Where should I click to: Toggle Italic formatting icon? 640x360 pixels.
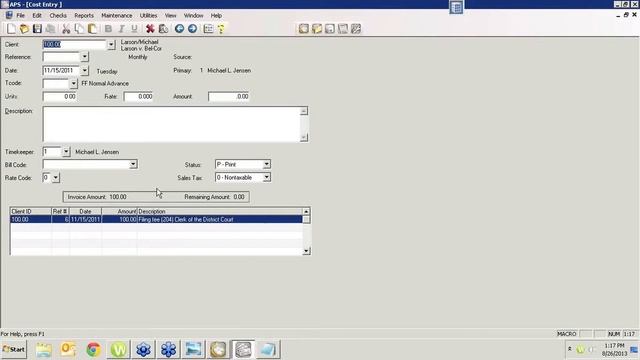(x=121, y=29)
